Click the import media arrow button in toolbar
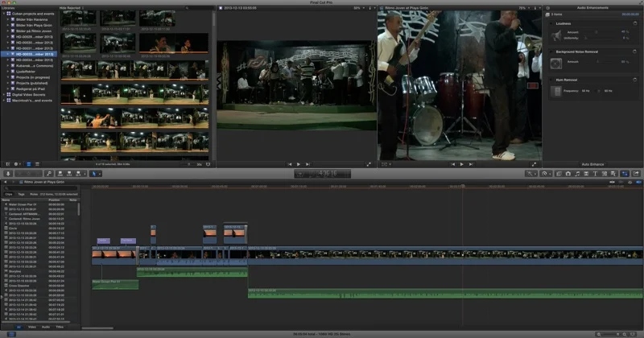Viewport: 644px width, 338px height. [x=8, y=174]
